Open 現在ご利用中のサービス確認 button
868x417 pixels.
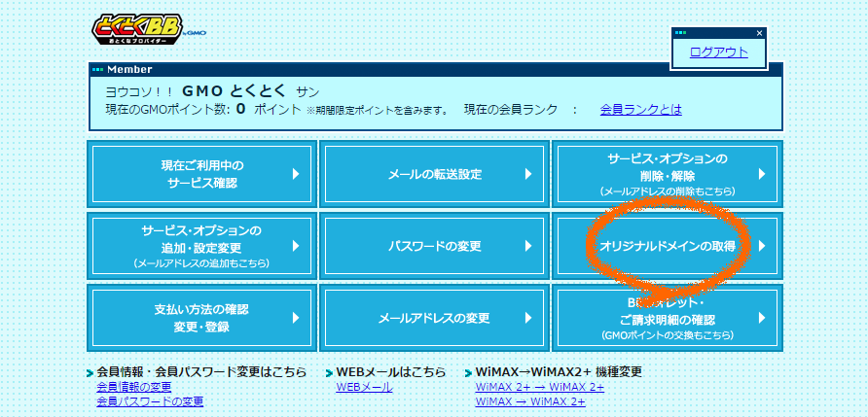click(x=202, y=174)
